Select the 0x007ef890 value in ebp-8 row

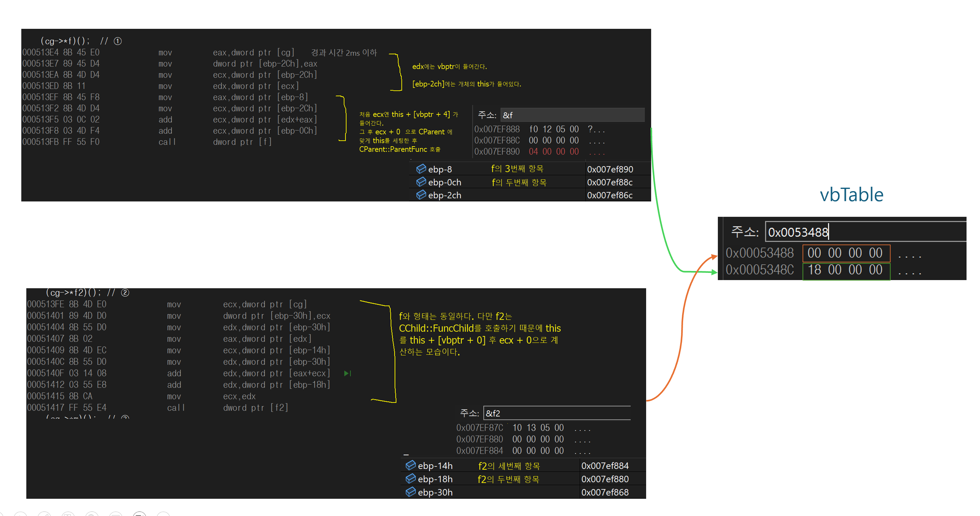coord(610,169)
